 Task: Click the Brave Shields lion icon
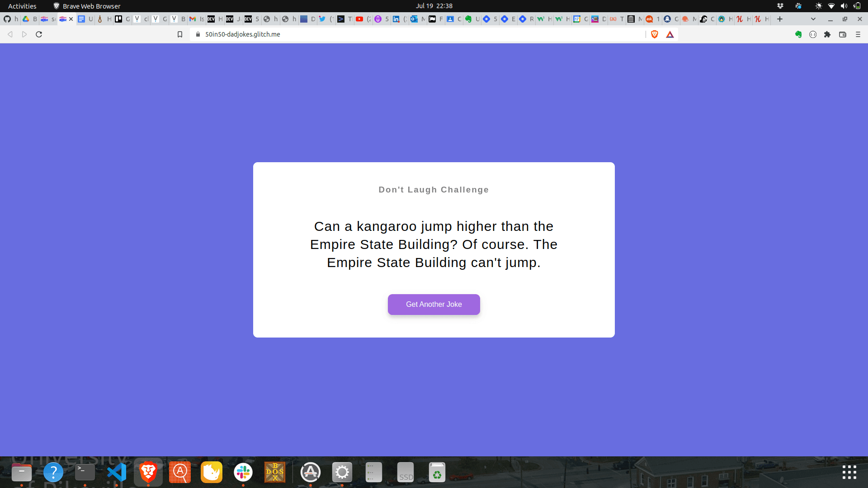click(654, 34)
